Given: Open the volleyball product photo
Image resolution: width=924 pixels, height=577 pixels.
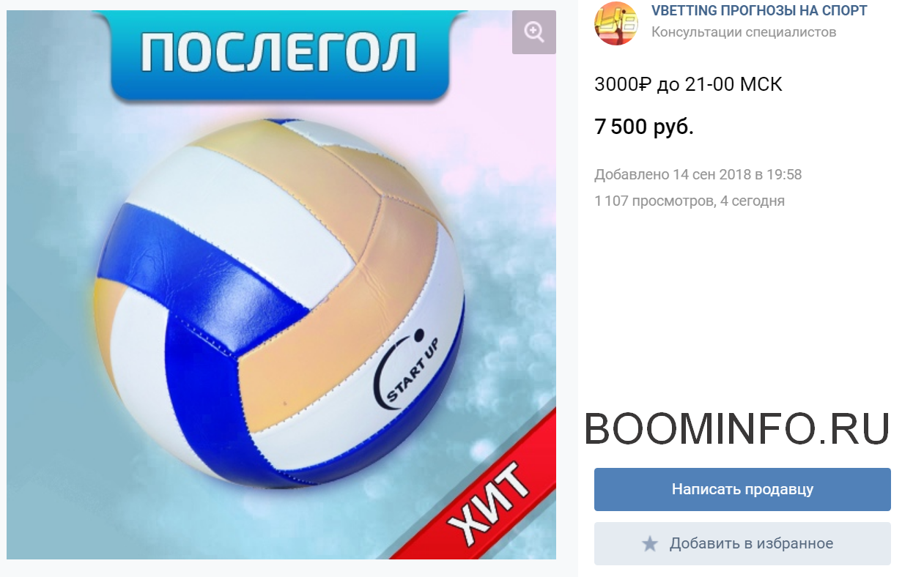Looking at the screenshot, I should (x=281, y=285).
